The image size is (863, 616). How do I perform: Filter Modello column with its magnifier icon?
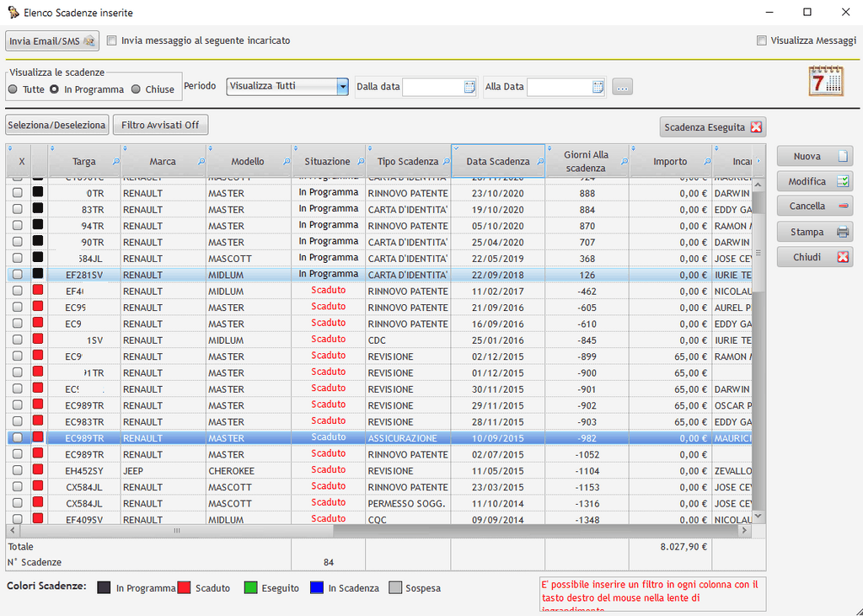point(287,162)
